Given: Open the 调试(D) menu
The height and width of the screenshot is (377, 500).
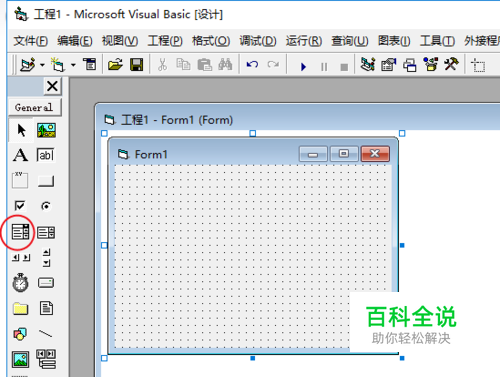Looking at the screenshot, I should [258, 41].
